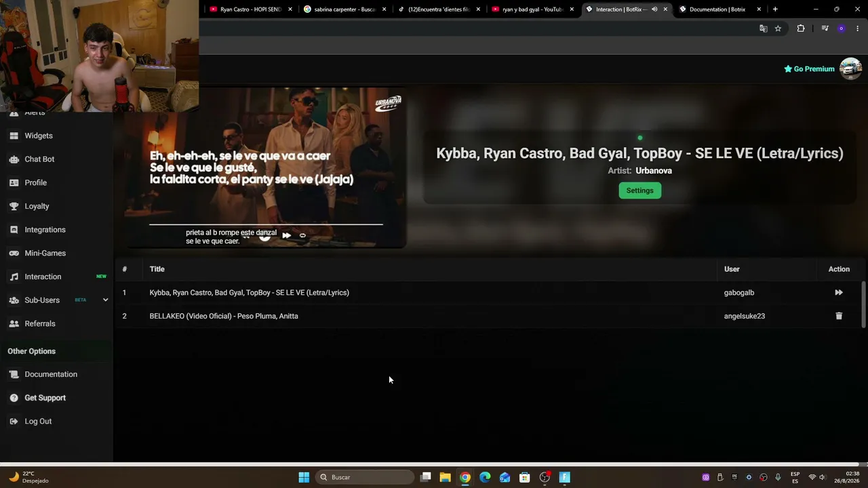Go to the Profile page icon
Viewport: 868px width, 488px height.
pos(14,182)
